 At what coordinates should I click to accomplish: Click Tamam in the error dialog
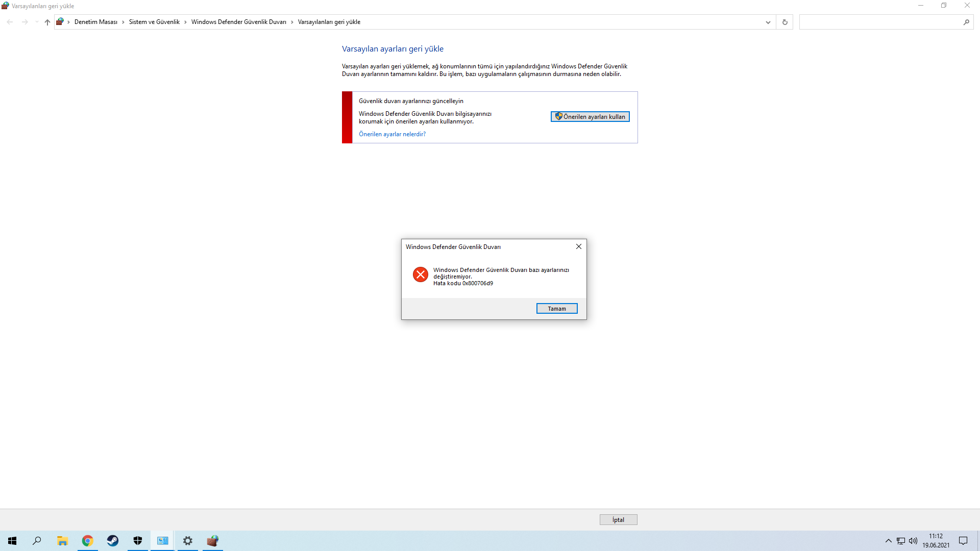point(556,309)
